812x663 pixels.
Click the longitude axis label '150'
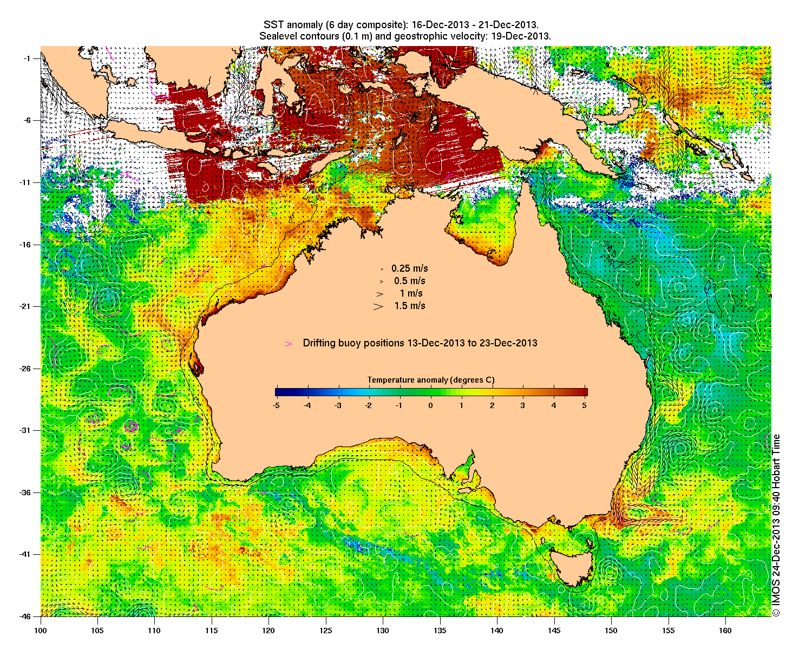(611, 630)
